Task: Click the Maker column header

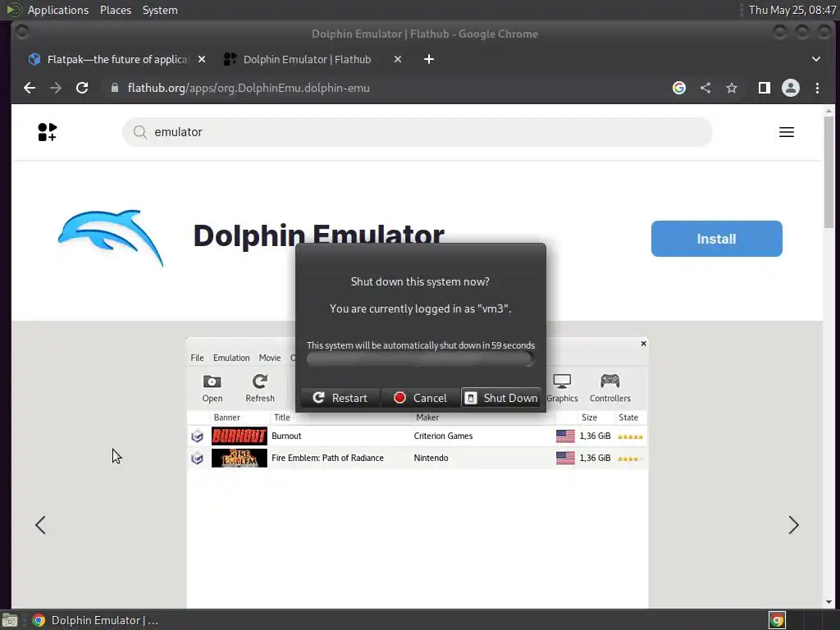Action: click(x=427, y=418)
